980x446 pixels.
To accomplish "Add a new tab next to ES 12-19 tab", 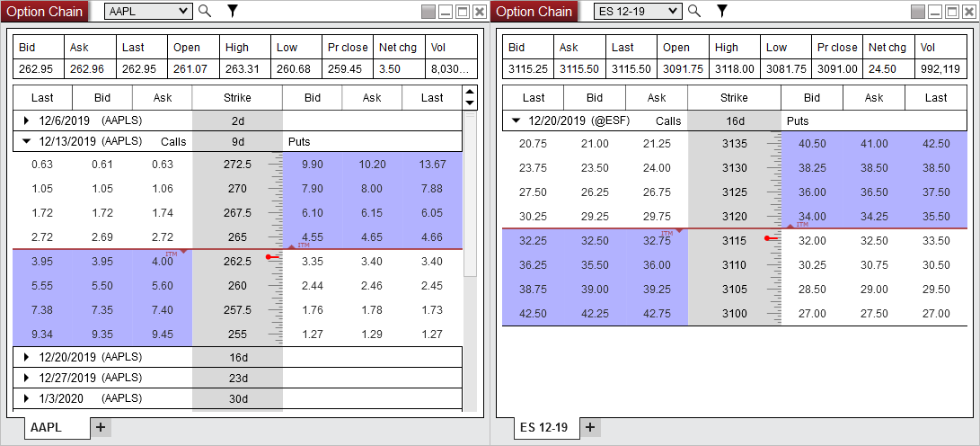I will pyautogui.click(x=589, y=428).
